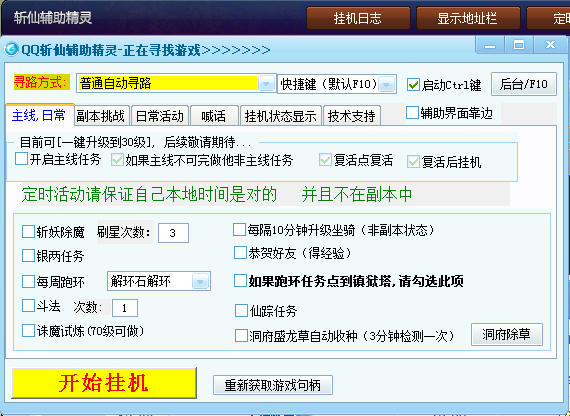Viewport: 570px width, 416px height.
Task: Click the 后台/F10 button
Action: [523, 84]
